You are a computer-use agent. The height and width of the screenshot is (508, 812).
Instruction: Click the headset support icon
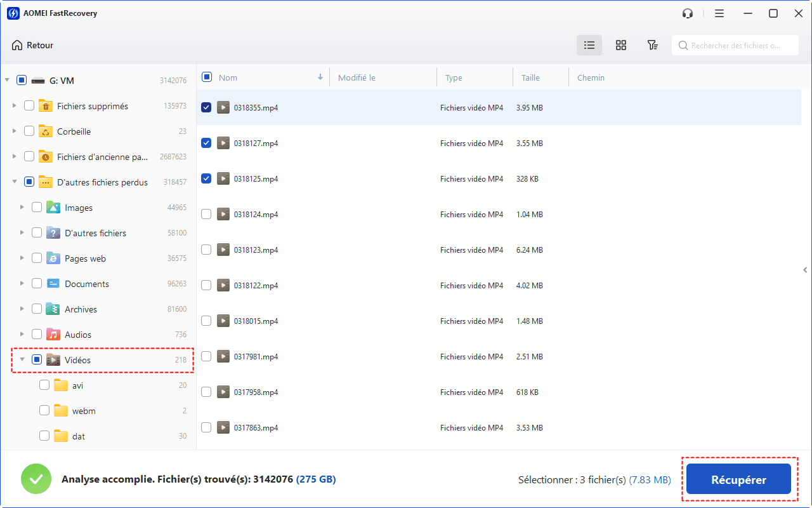(688, 13)
